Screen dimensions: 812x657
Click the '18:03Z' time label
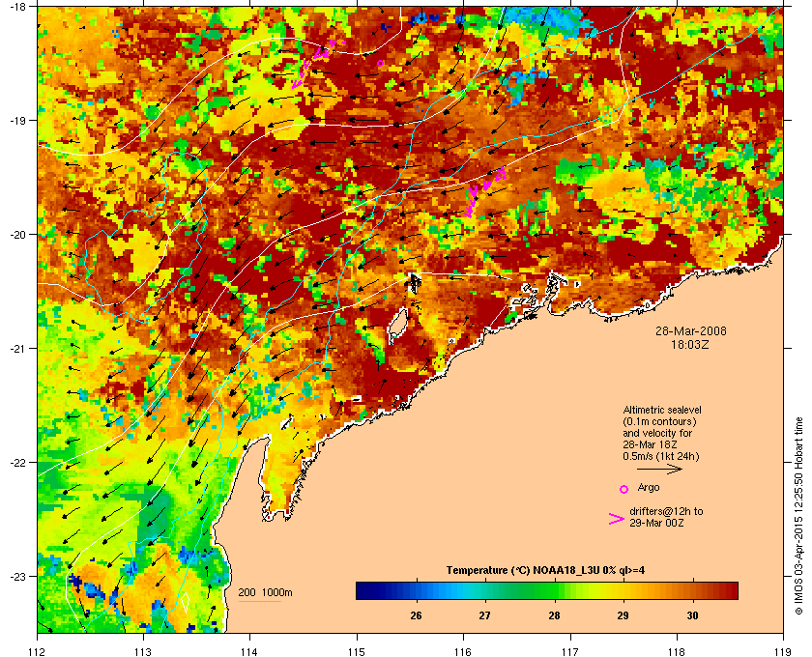[690, 344]
